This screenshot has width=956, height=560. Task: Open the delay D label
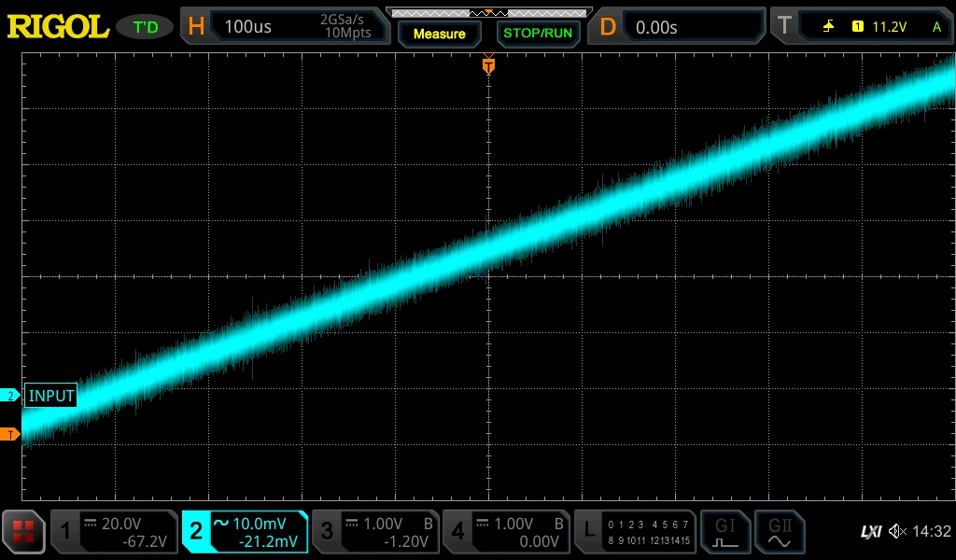pyautogui.click(x=607, y=27)
